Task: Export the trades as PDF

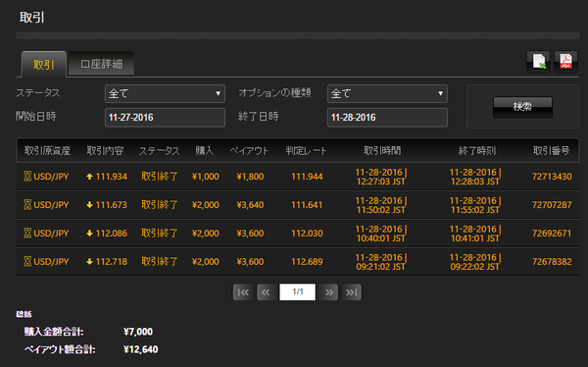Action: tap(565, 62)
